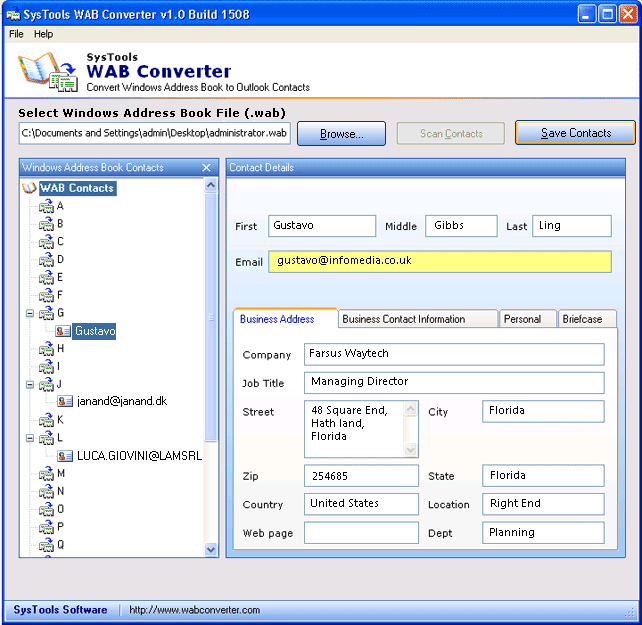The image size is (642, 625).
Task: Collapse the J group in the tree
Action: click(30, 385)
